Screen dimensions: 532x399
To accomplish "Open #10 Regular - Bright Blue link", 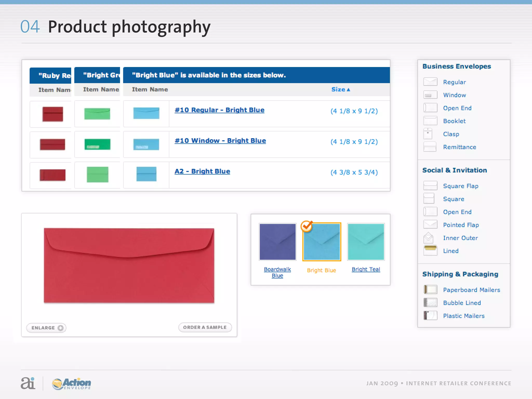I will point(220,110).
